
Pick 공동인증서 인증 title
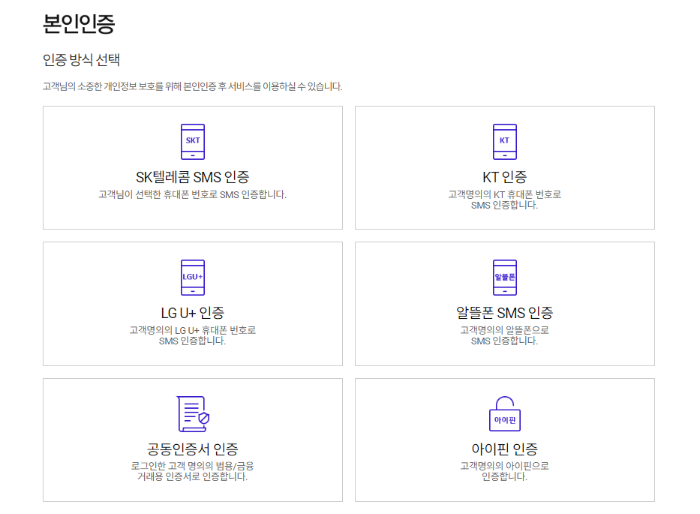point(192,449)
